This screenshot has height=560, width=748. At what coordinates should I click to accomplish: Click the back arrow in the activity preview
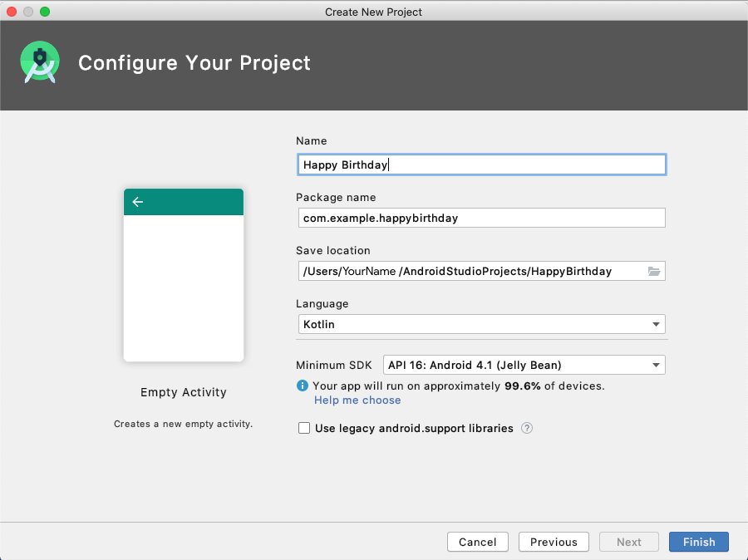point(138,202)
